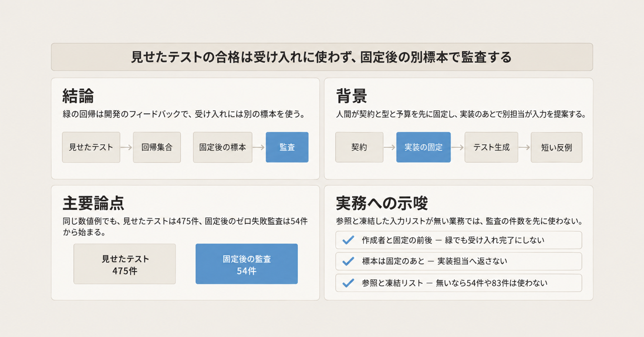Viewport: 644px width, 337px height.
Task: Click the arrow between 見せたテスト and 回帰集合
Action: [x=127, y=147]
